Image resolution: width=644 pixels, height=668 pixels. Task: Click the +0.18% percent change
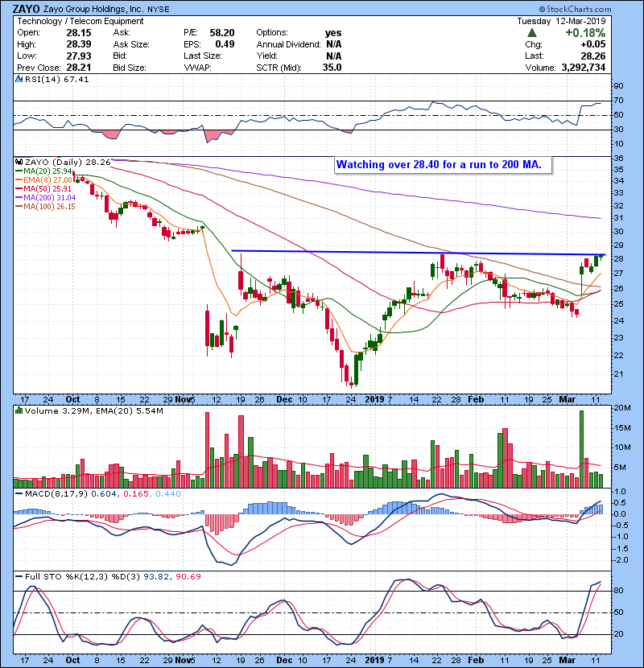tap(585, 33)
